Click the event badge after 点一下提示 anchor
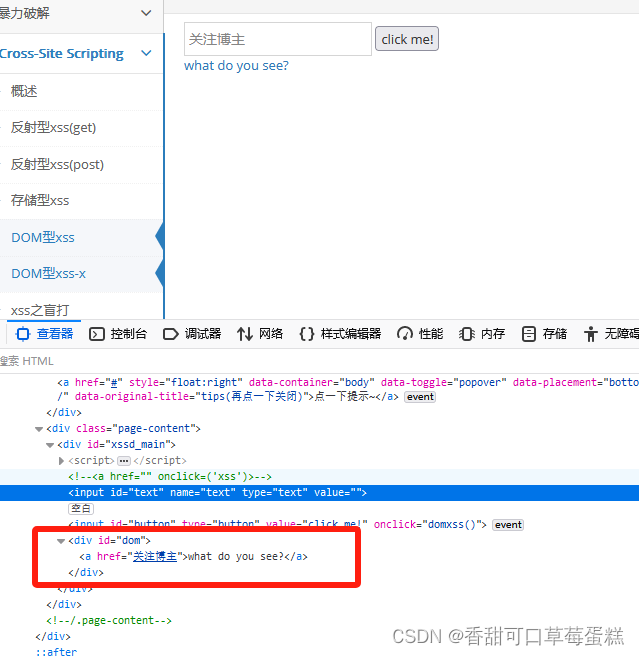Image resolution: width=639 pixels, height=656 pixels. coord(420,397)
